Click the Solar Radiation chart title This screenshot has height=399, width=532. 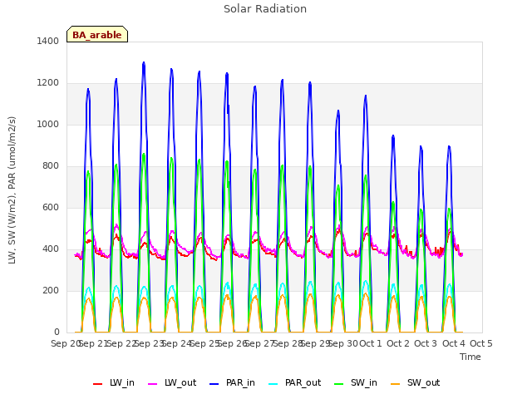tap(265, 9)
